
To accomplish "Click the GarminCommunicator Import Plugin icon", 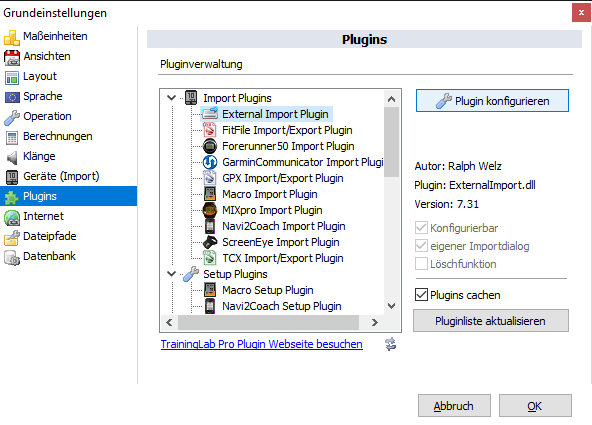I will [210, 162].
